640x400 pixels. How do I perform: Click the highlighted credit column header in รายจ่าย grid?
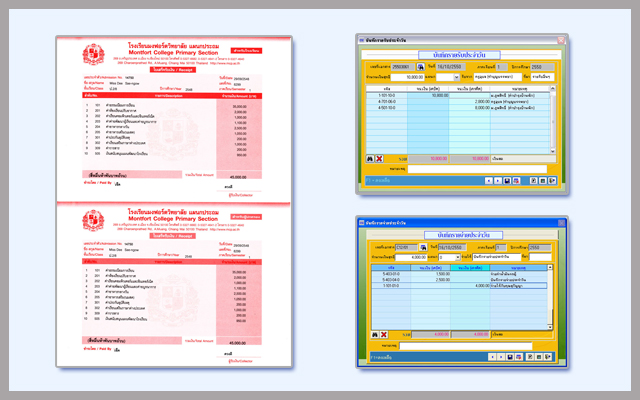(x=470, y=268)
